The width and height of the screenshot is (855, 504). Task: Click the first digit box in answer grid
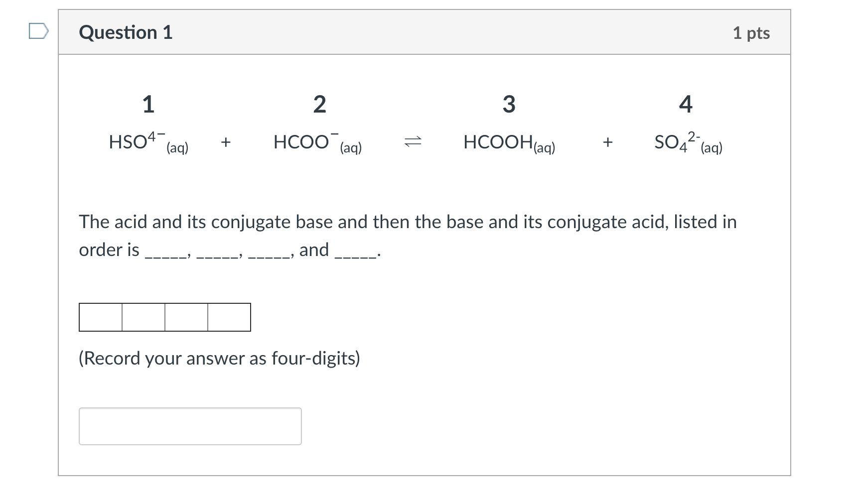[x=100, y=317]
